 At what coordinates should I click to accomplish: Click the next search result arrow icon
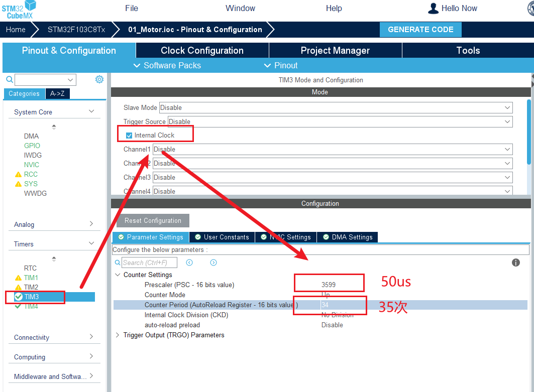pos(213,263)
